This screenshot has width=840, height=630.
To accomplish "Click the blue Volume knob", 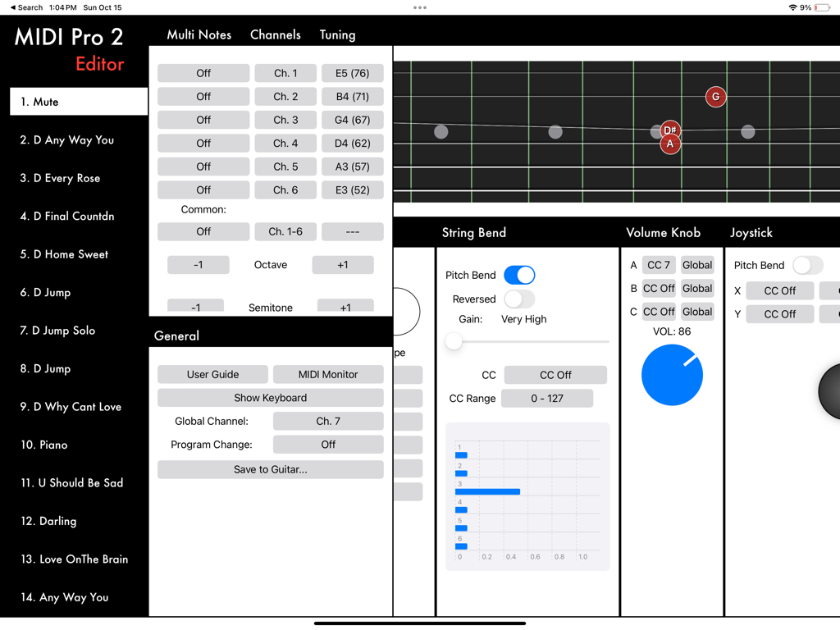I will point(672,375).
